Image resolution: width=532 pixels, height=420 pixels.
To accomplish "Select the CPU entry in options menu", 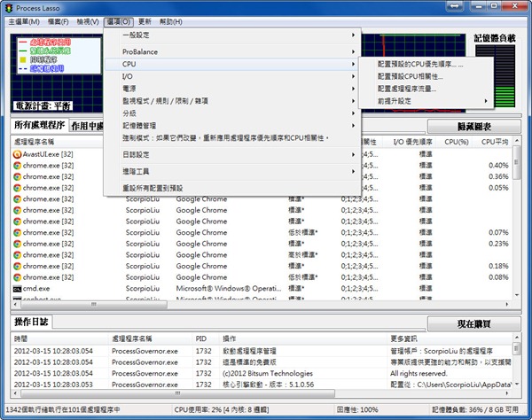I will click(x=231, y=64).
